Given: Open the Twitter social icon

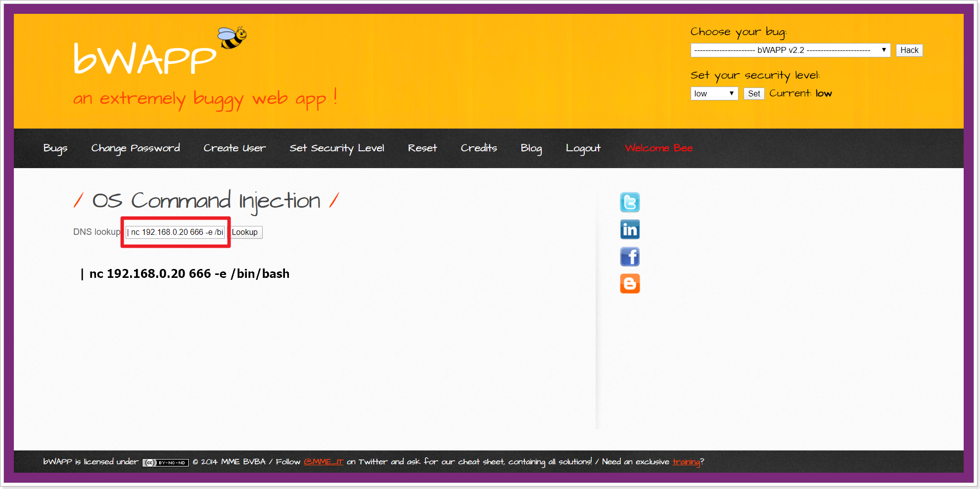Looking at the screenshot, I should click(x=630, y=202).
